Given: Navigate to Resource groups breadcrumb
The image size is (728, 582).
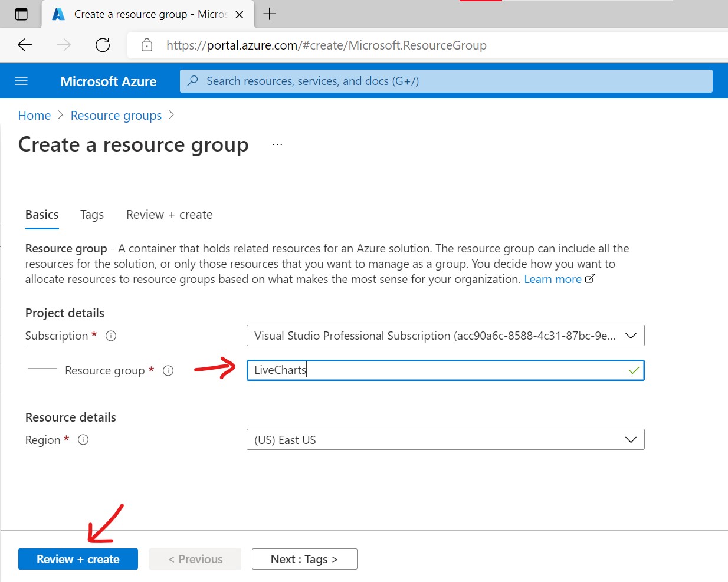Looking at the screenshot, I should (x=116, y=116).
